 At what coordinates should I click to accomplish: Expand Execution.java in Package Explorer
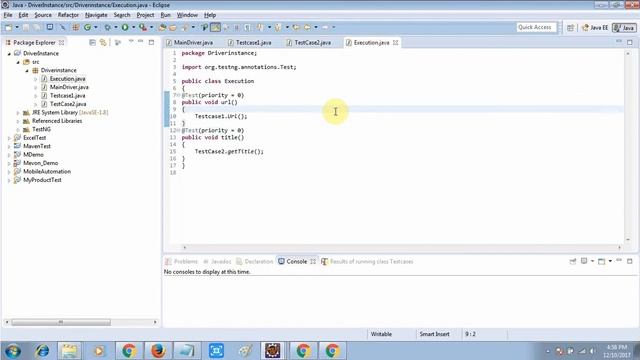[36, 79]
